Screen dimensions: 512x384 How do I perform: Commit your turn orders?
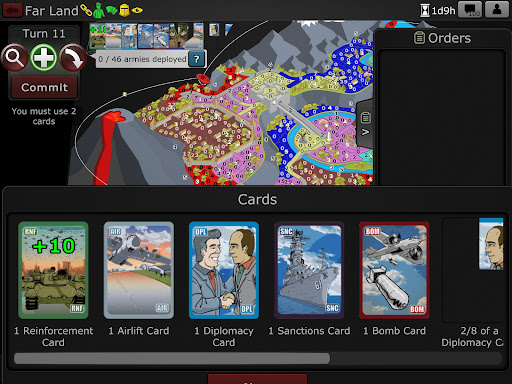coord(44,87)
